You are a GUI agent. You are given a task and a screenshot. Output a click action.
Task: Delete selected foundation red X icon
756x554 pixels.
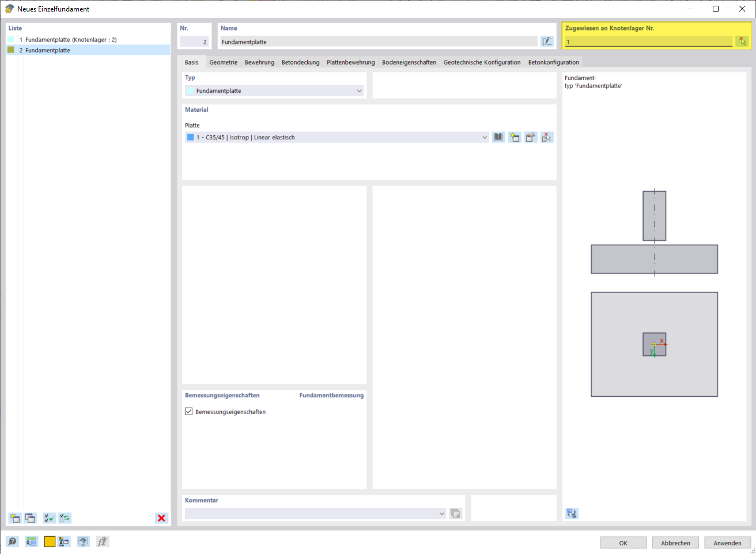coord(161,518)
